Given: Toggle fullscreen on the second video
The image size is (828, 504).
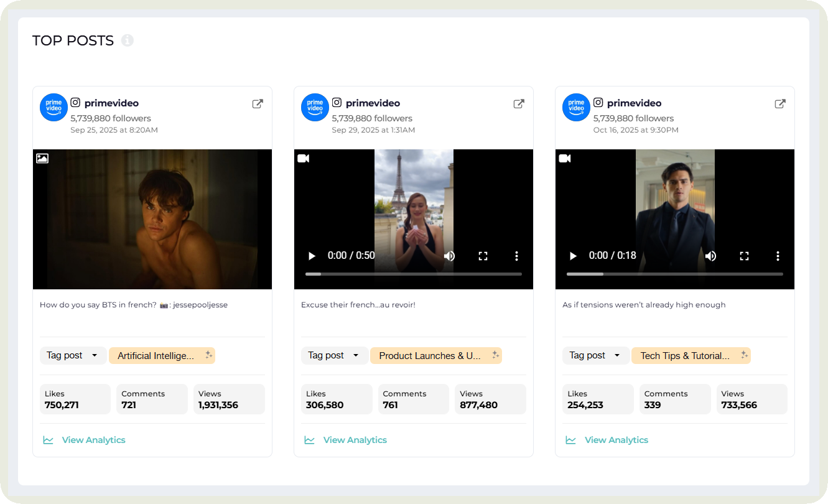Looking at the screenshot, I should pyautogui.click(x=483, y=256).
